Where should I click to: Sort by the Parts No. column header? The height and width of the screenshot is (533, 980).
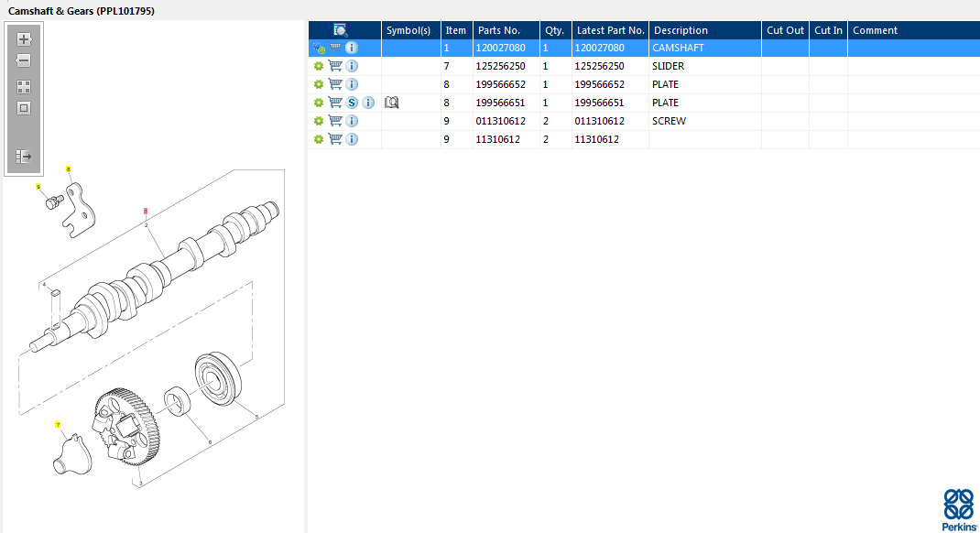click(x=499, y=30)
